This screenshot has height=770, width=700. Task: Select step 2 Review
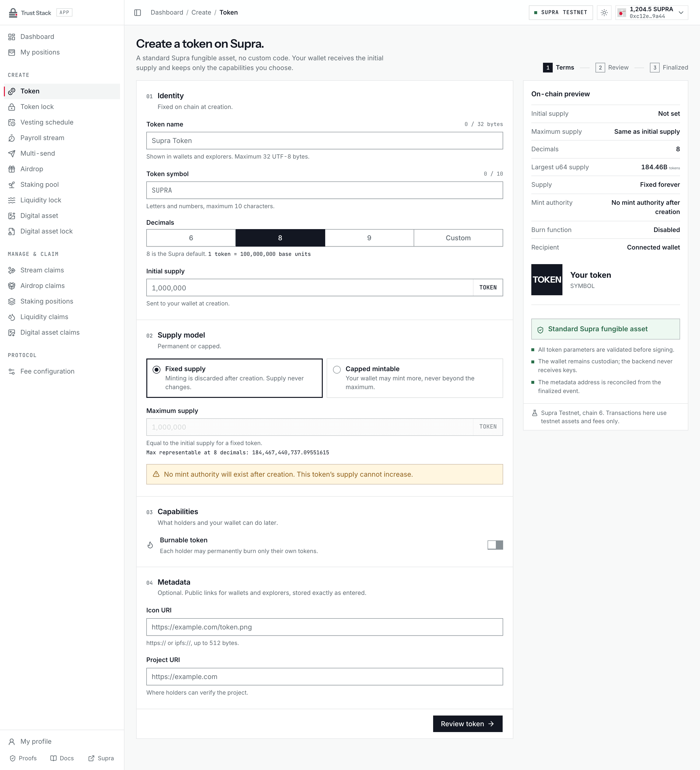tap(612, 68)
